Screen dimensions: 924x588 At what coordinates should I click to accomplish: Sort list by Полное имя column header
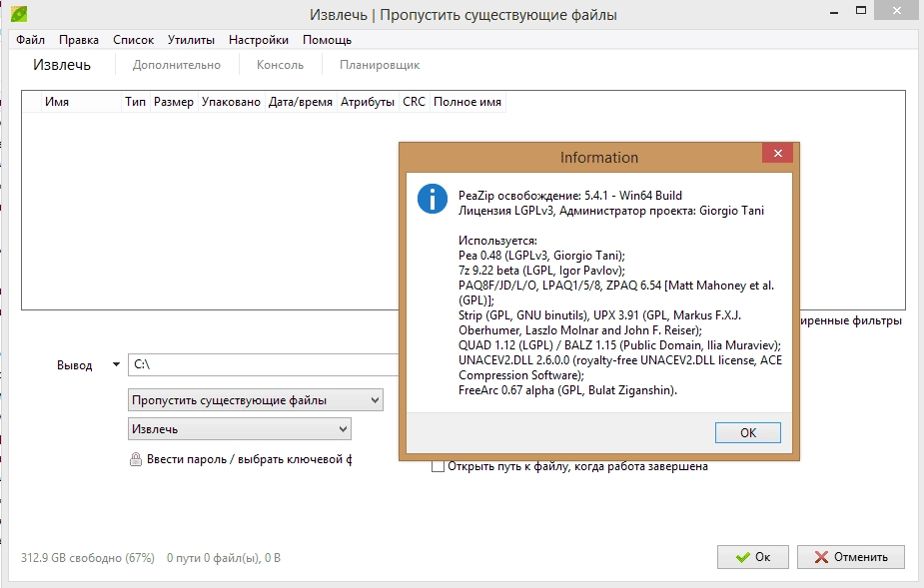point(467,102)
